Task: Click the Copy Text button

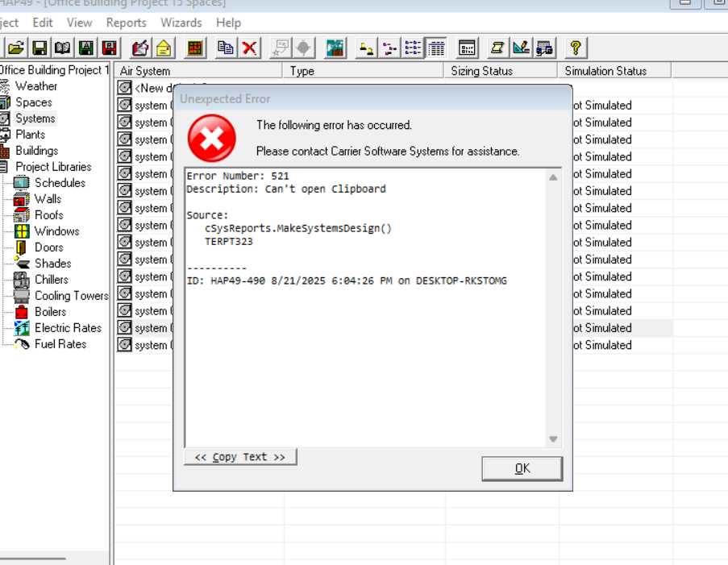Action: tap(240, 457)
